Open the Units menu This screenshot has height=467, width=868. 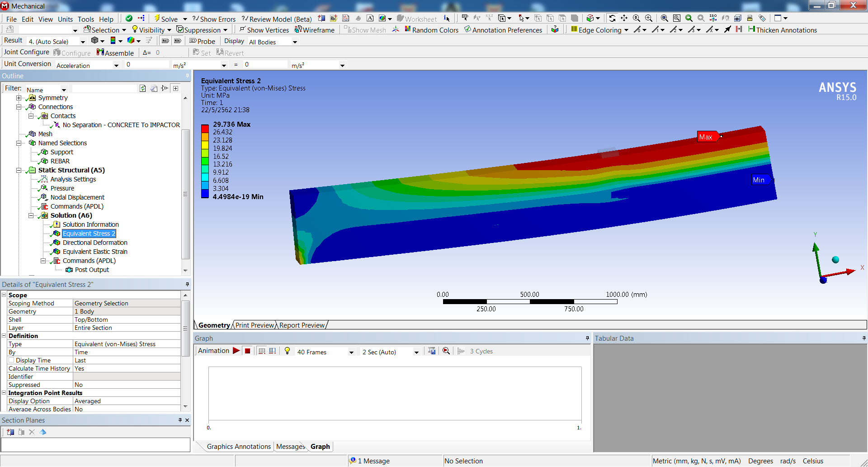pyautogui.click(x=65, y=19)
